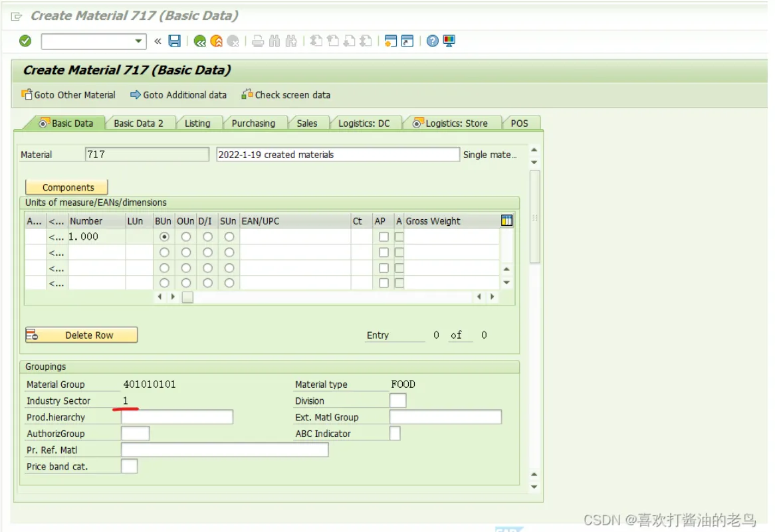Tick the AP checkbox in 1.000 row

(x=384, y=237)
